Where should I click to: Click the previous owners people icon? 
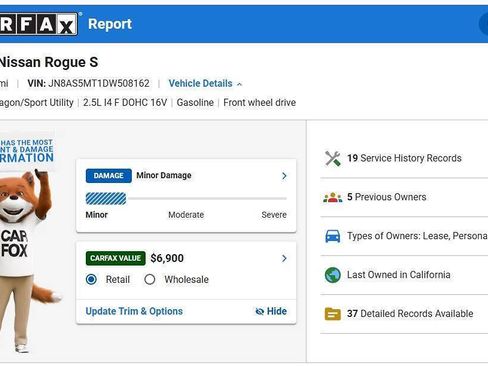click(x=332, y=197)
